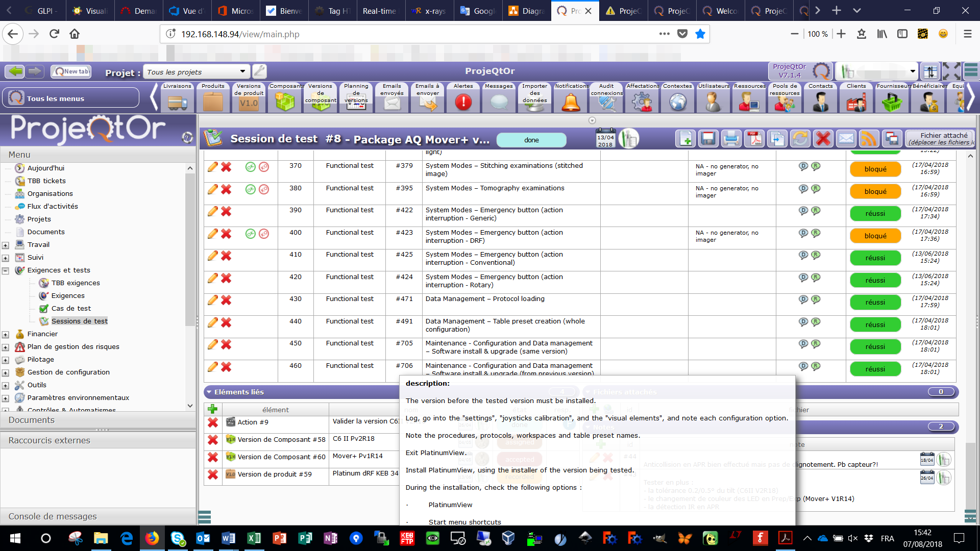Send test session by email icon

click(846, 139)
